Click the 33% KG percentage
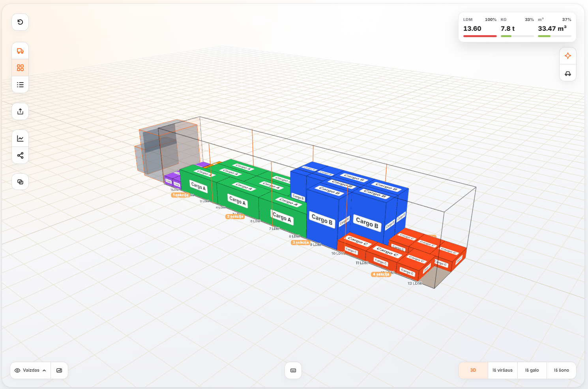The image size is (588, 389). coord(530,19)
